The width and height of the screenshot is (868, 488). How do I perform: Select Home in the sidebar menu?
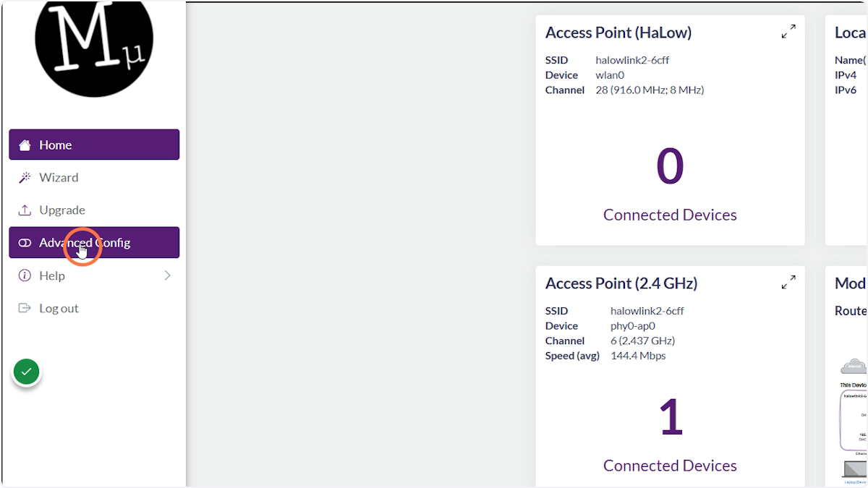(56, 144)
